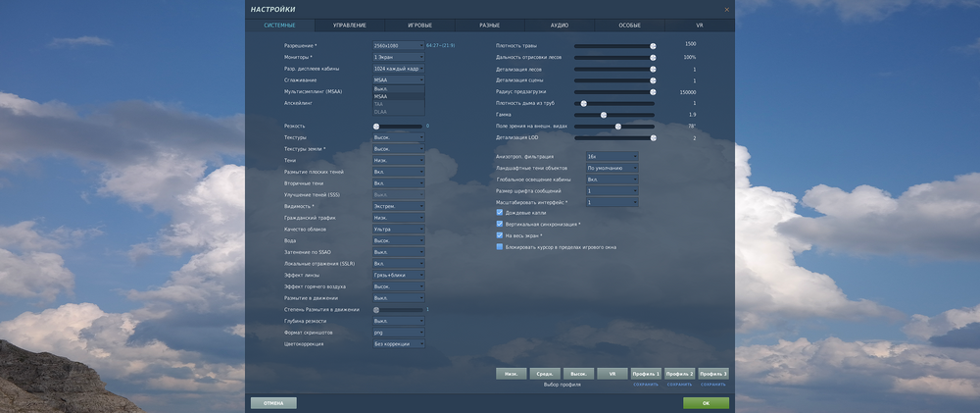Expand the Затенение по SSAO dropdown
The width and height of the screenshot is (980, 413).
(399, 252)
